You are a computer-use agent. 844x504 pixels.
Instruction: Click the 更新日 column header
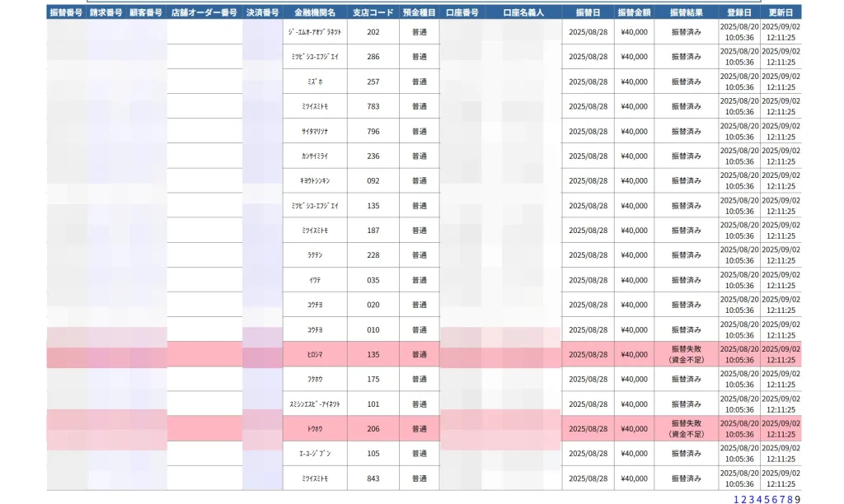781,12
